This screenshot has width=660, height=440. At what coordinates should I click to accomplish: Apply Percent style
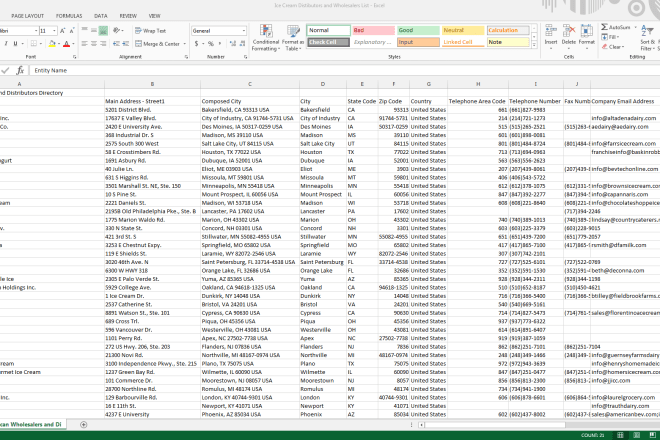pyautogui.click(x=210, y=44)
